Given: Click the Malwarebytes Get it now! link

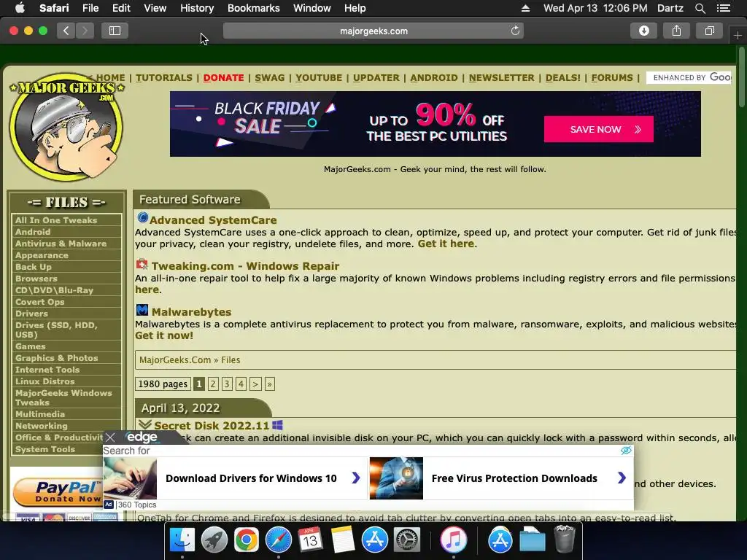Looking at the screenshot, I should point(164,335).
